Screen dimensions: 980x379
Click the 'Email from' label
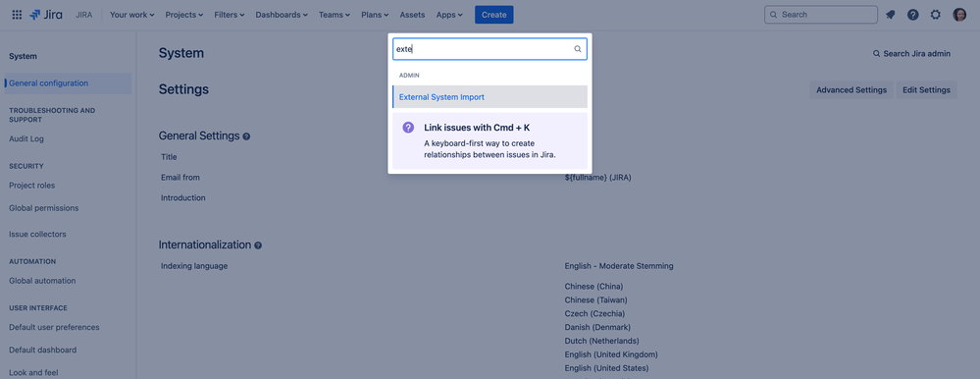pos(181,178)
